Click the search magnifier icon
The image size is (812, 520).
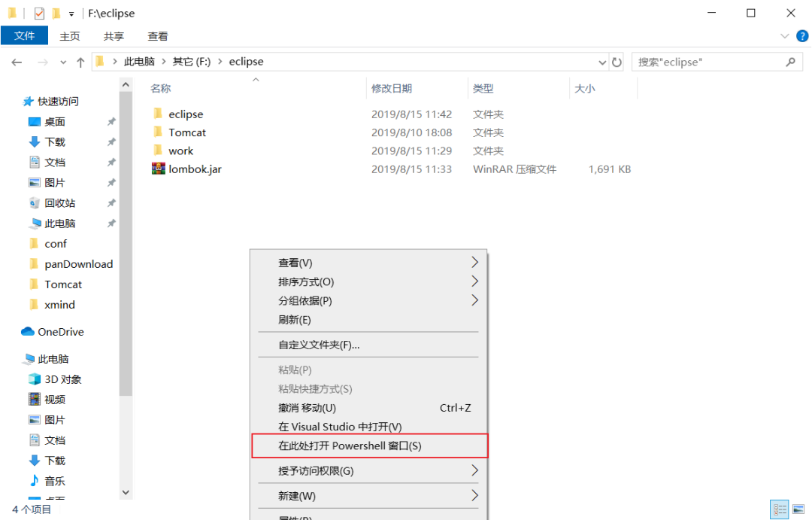[790, 62]
